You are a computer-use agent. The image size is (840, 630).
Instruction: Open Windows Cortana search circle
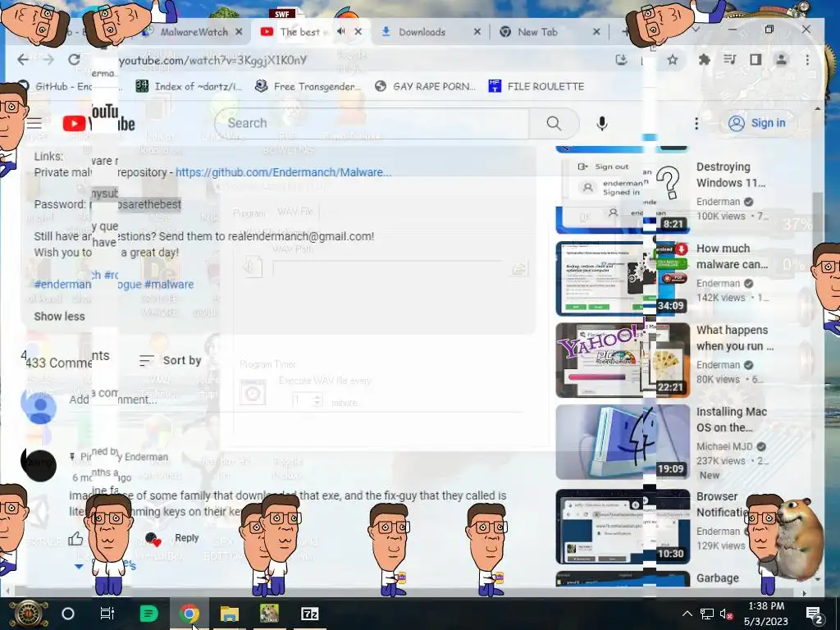[x=68, y=614]
